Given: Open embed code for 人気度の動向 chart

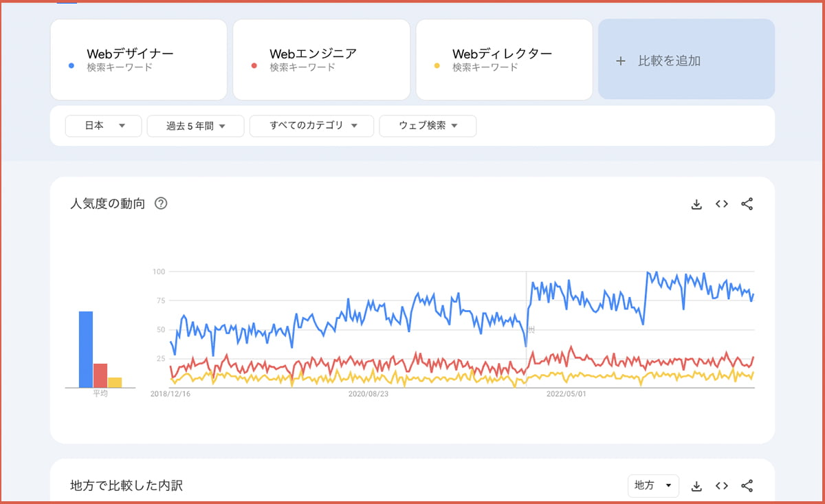Looking at the screenshot, I should [721, 204].
